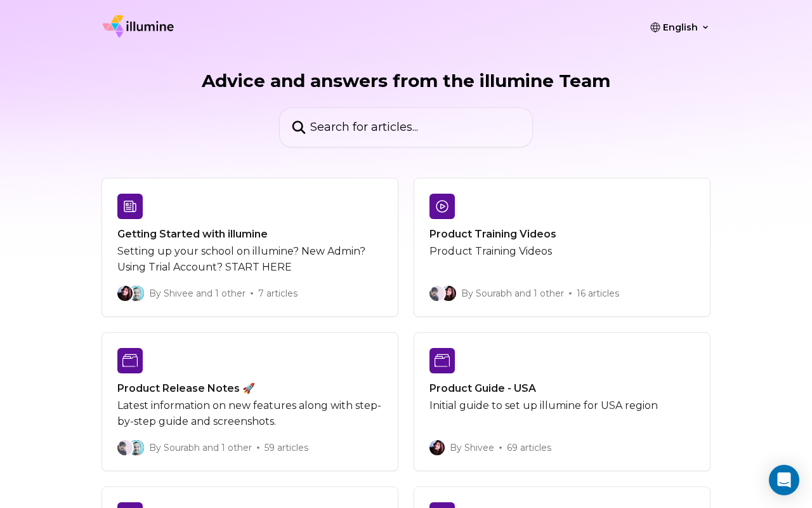Open Getting Started with illumine collection
Screen dimensions: 812x508
coord(250,247)
